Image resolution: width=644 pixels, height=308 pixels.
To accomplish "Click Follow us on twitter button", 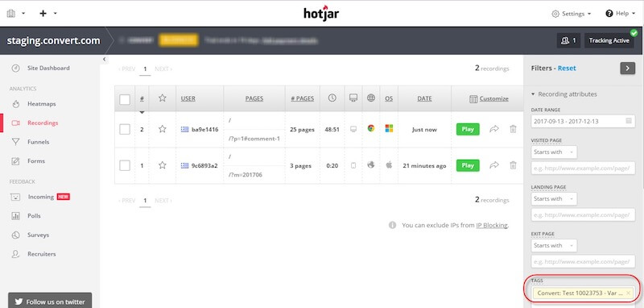I will point(50,302).
